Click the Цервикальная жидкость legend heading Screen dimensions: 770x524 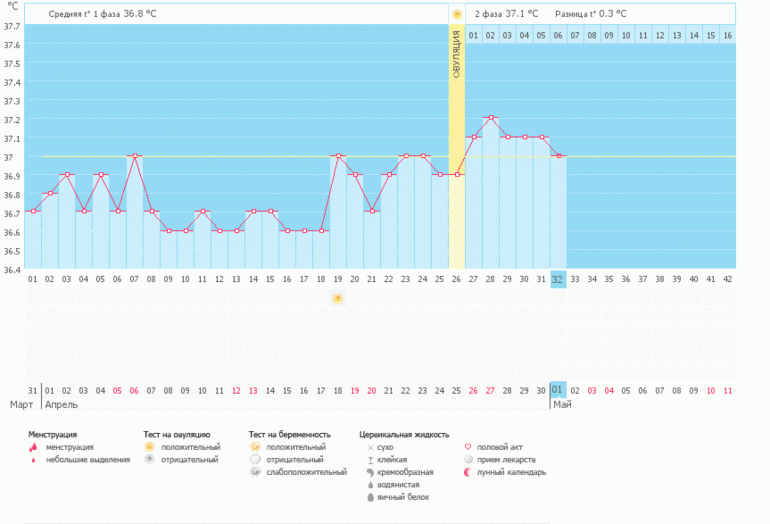[x=403, y=435]
